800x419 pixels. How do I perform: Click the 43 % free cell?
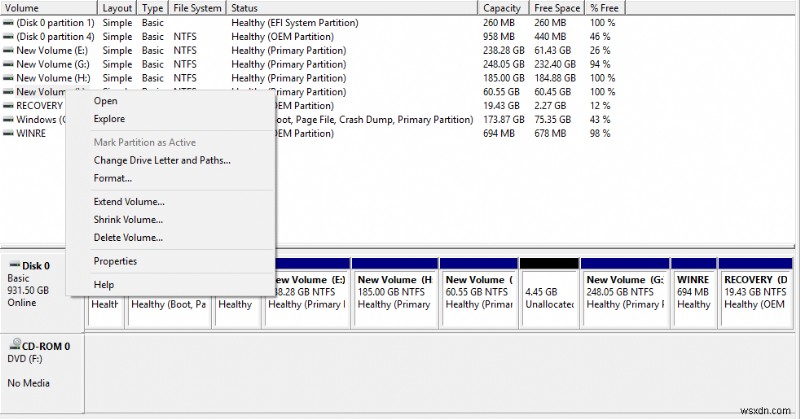click(600, 119)
